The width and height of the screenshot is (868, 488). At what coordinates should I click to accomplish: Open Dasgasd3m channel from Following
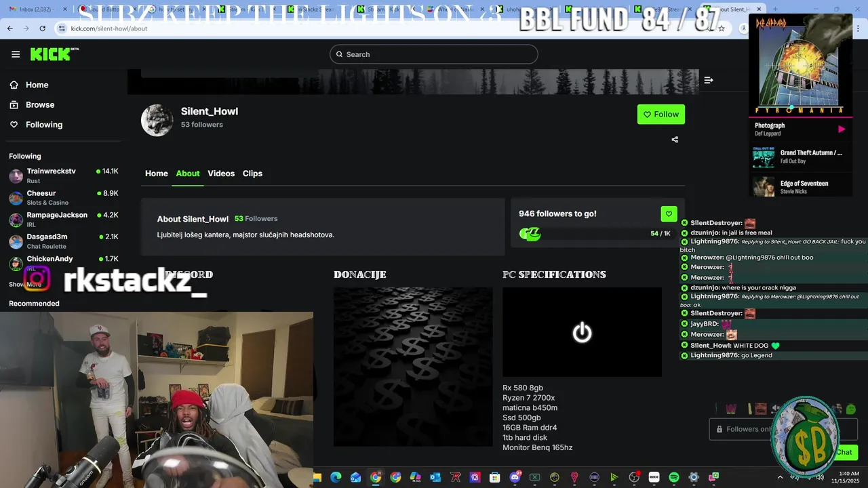(x=64, y=241)
